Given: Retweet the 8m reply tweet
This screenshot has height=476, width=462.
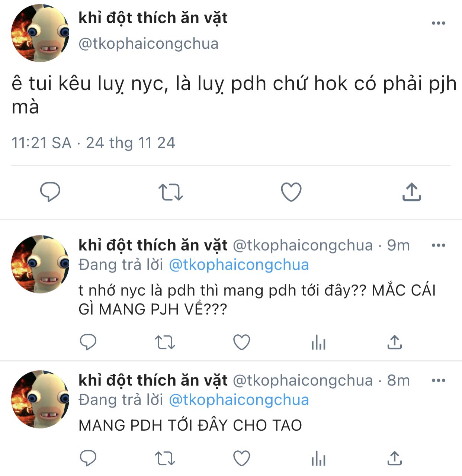Looking at the screenshot, I should pos(165,459).
